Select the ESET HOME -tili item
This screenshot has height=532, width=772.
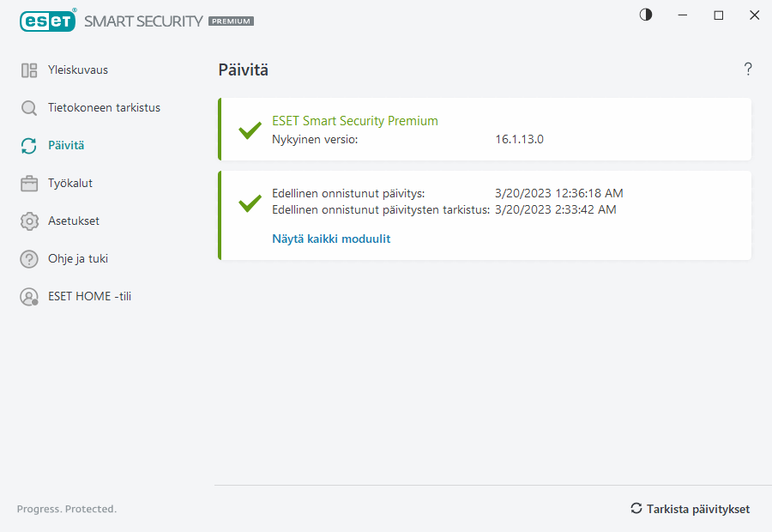coord(89,297)
